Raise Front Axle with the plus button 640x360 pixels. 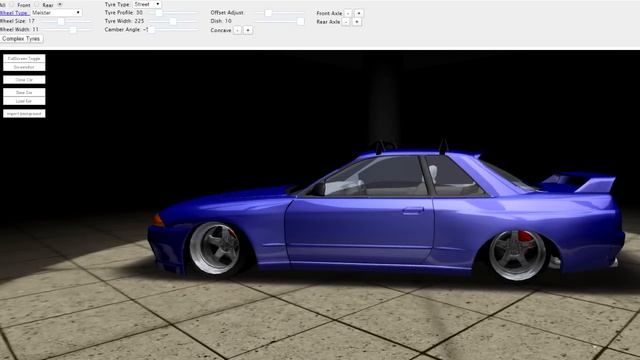tap(359, 13)
